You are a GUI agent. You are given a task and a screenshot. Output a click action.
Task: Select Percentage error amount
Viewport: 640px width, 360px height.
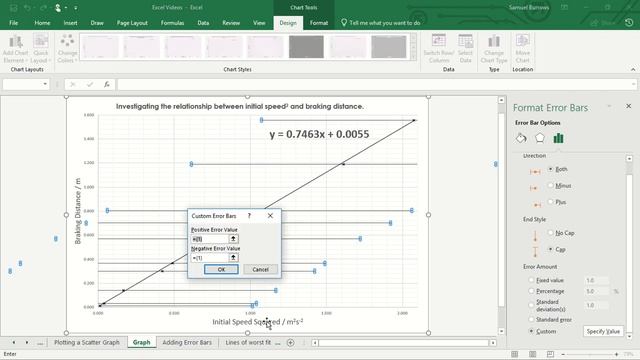click(531, 291)
